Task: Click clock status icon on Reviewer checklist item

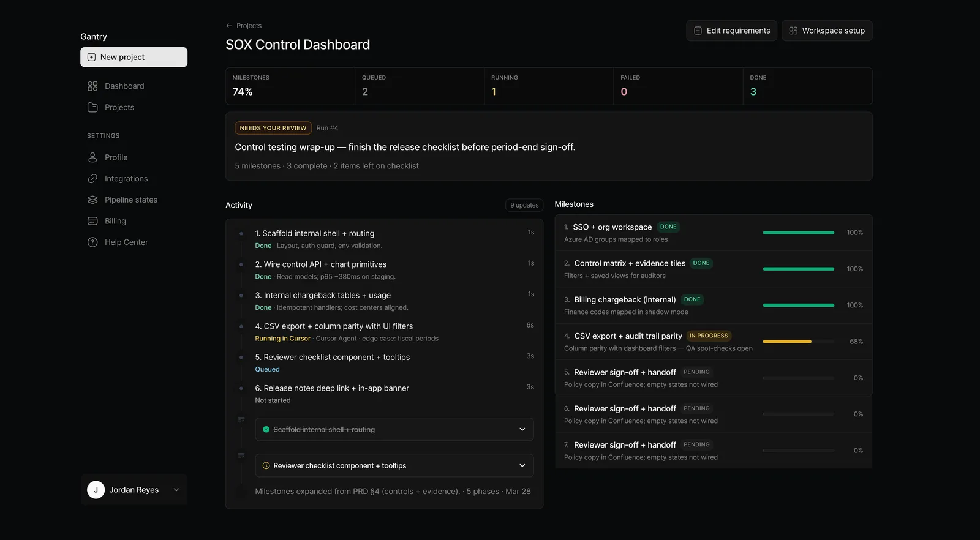Action: pos(266,466)
